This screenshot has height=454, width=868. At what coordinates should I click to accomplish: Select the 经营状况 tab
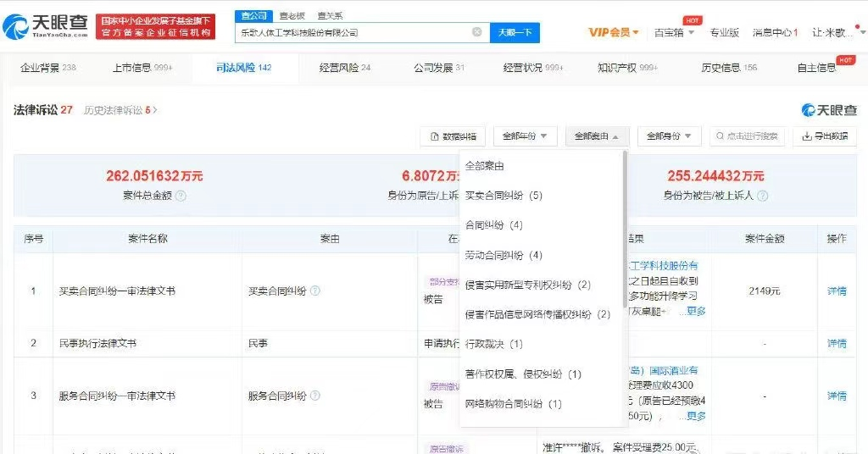532,68
